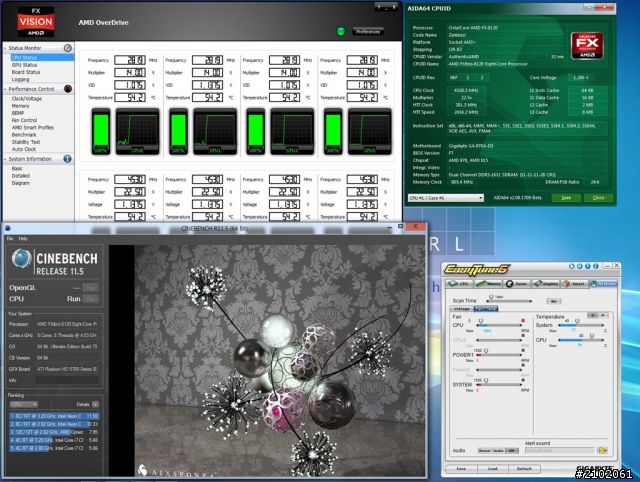Image resolution: width=640 pixels, height=482 pixels.
Task: Click Close in the AIDA64 CPUID window
Action: click(x=598, y=198)
